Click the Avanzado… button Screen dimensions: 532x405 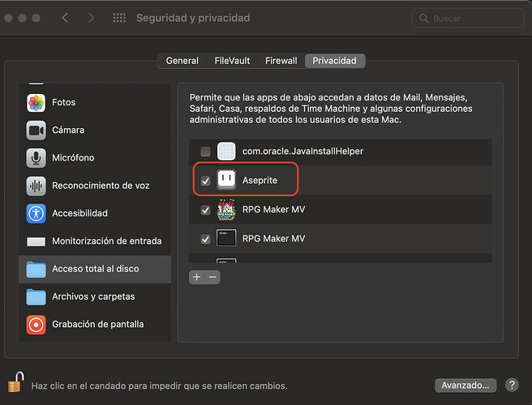click(x=466, y=386)
